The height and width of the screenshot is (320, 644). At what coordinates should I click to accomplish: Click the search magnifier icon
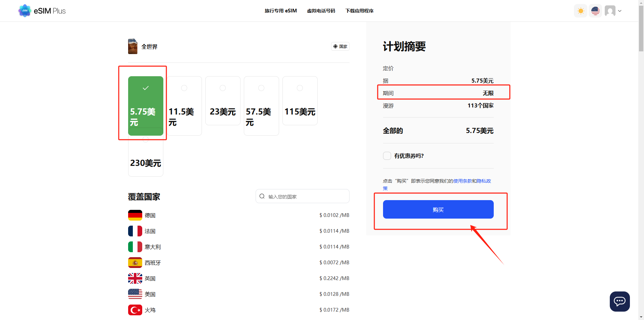262,196
